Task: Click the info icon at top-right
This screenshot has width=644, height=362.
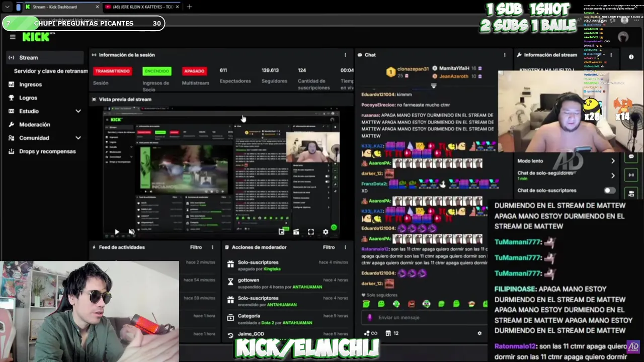Action: 631,57
